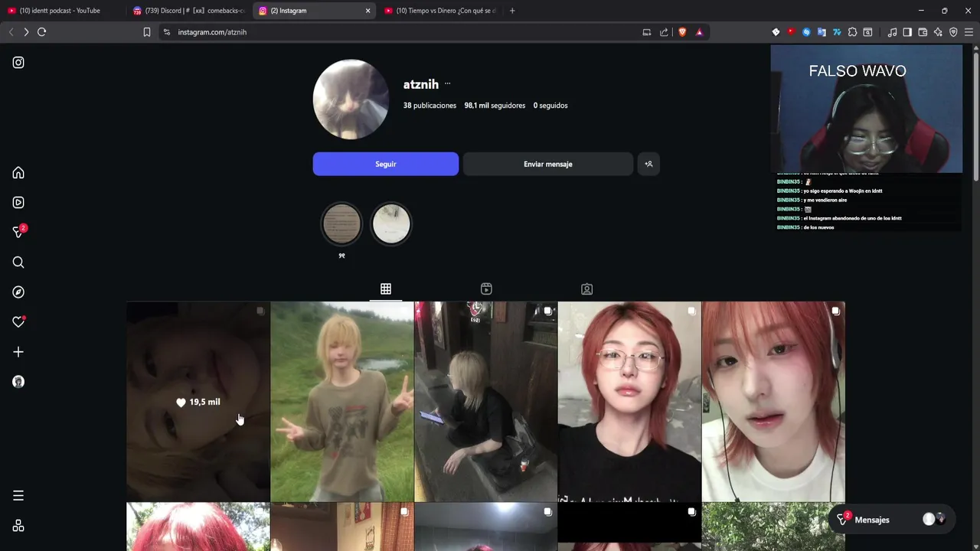The image size is (980, 551).
Task: Select the posts grid tab
Action: (x=386, y=289)
